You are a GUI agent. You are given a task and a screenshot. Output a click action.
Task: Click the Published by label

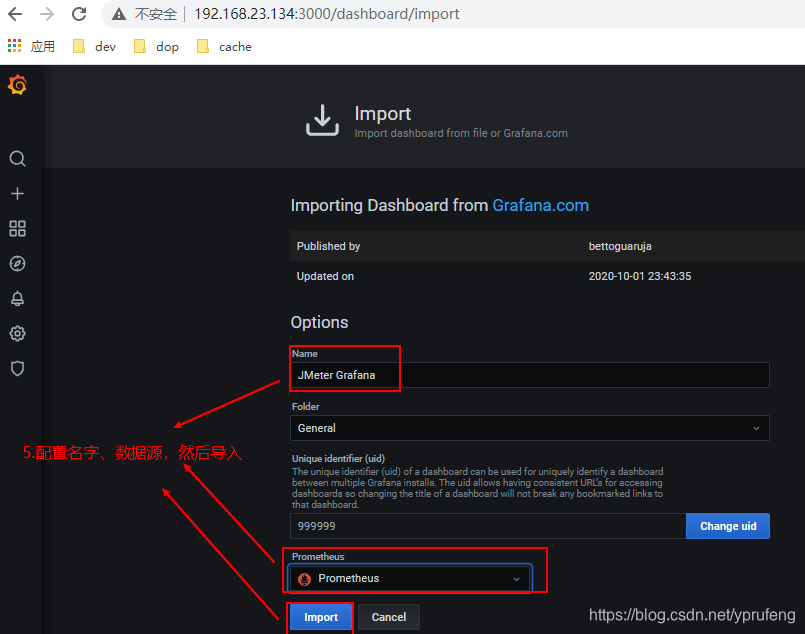click(x=328, y=246)
